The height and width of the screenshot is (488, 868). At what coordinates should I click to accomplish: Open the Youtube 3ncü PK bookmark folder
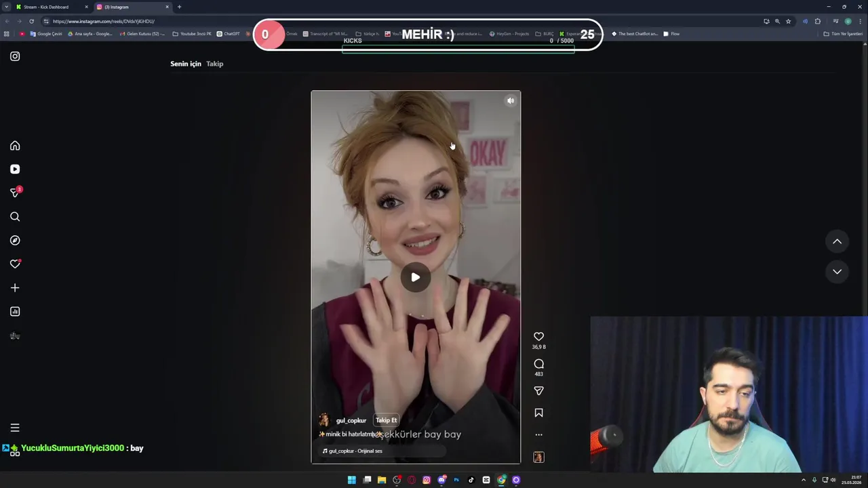coord(192,34)
